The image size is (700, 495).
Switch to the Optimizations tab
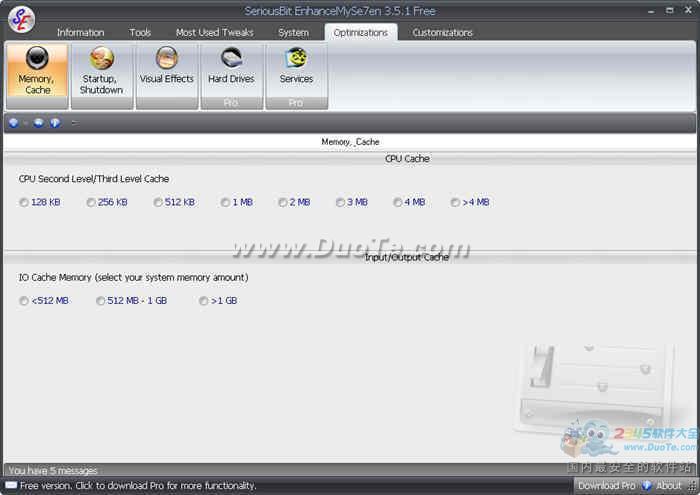point(361,33)
